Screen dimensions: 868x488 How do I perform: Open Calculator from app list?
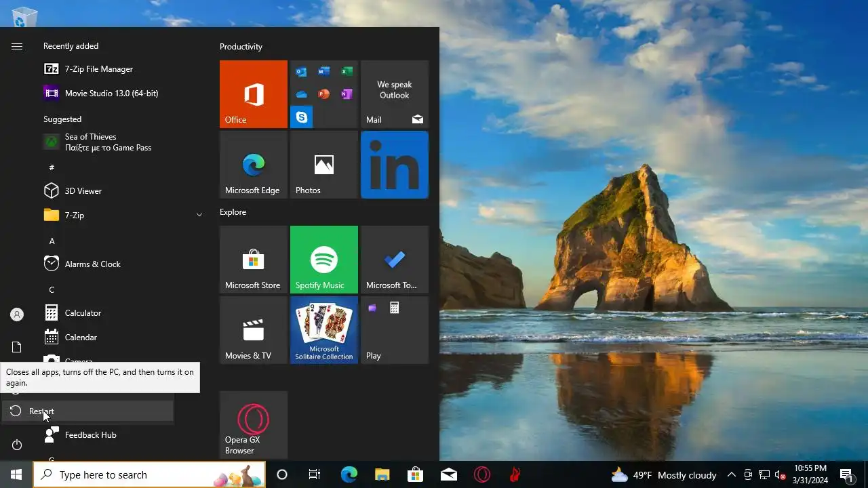point(122,313)
